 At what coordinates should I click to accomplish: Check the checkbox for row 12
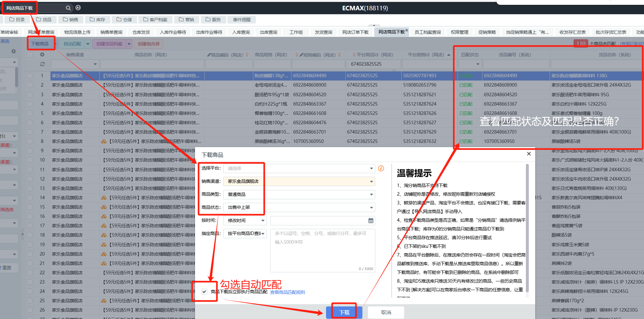pos(30,179)
